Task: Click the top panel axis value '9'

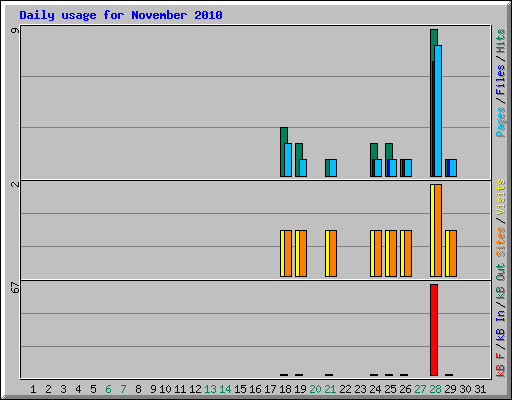Action: [15, 31]
